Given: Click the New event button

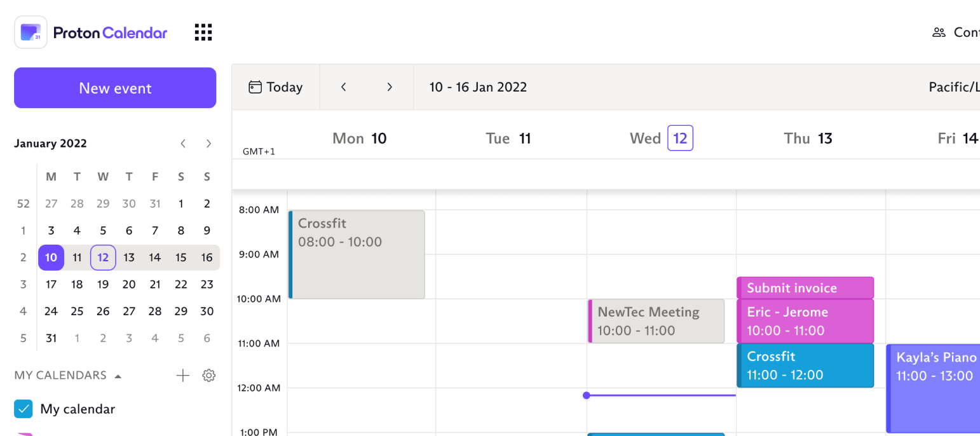Looking at the screenshot, I should tap(115, 88).
